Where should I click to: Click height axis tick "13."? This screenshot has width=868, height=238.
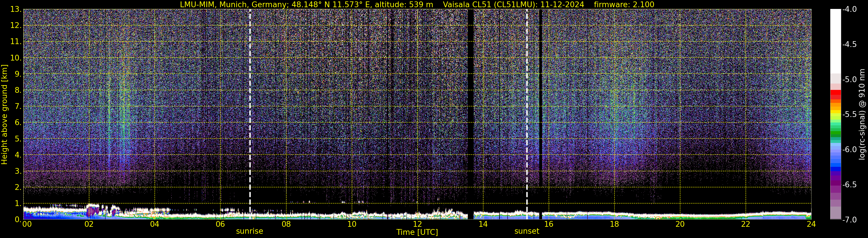click(16, 10)
